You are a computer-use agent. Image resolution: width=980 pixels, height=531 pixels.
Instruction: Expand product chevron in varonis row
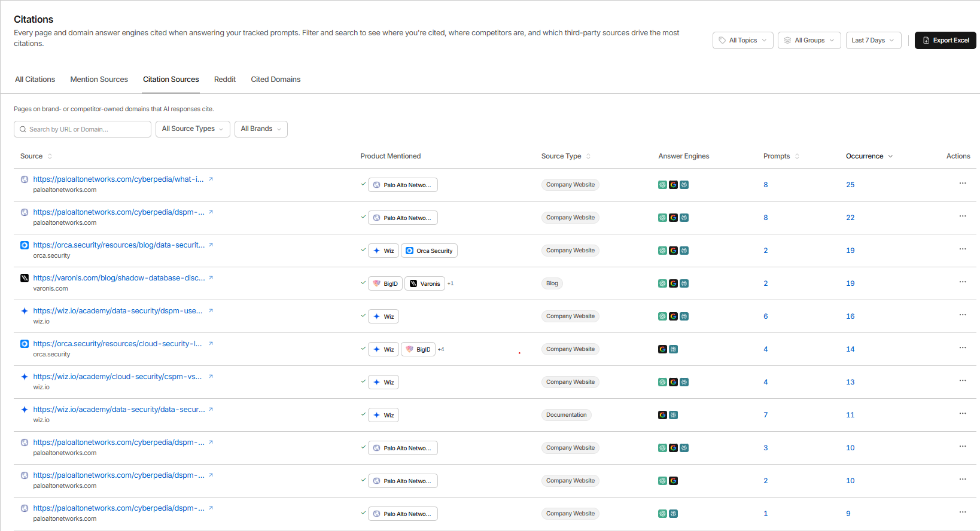tap(363, 283)
